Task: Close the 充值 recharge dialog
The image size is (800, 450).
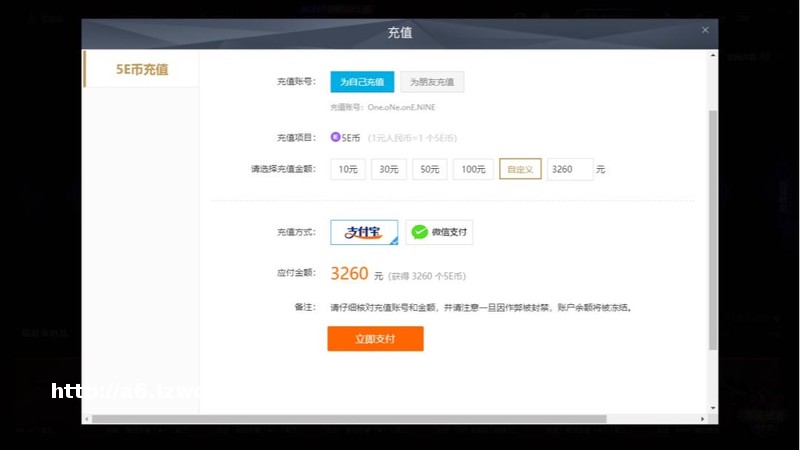Action: tap(705, 30)
